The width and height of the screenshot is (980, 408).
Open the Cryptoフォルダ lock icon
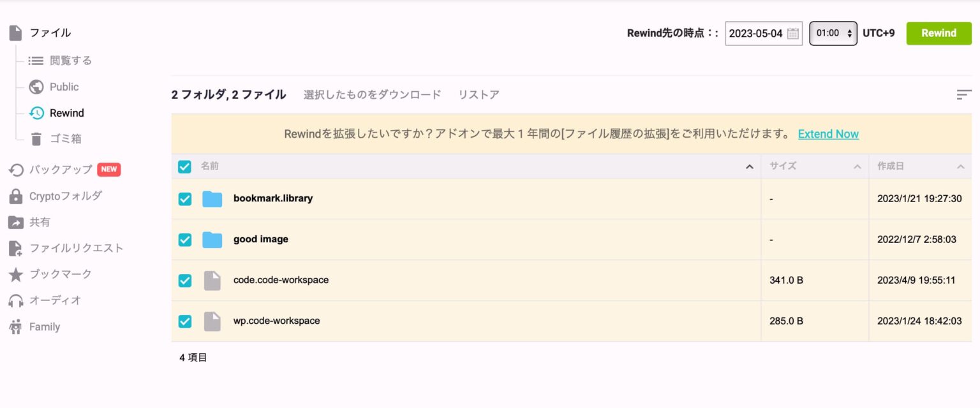click(14, 196)
